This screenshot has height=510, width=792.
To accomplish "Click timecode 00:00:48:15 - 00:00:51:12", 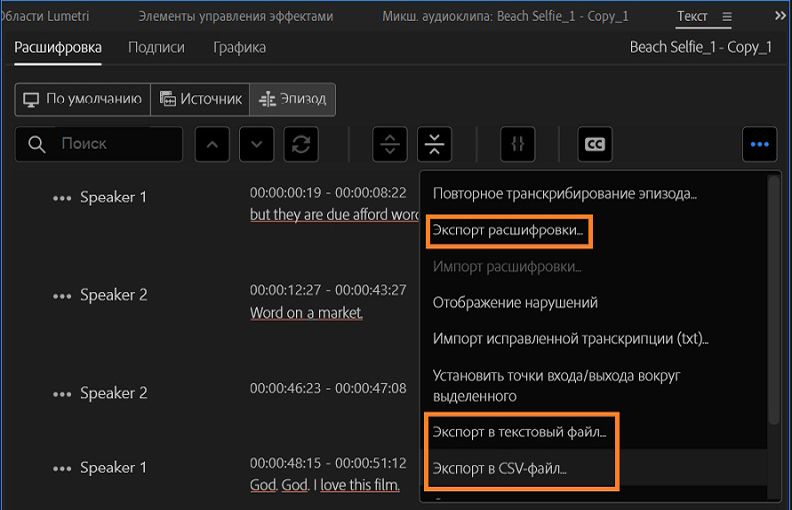I will (328, 464).
